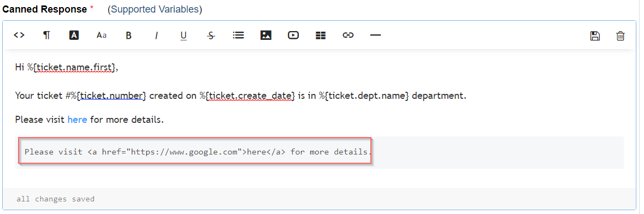Toggle italic formatting
Image resolution: width=644 pixels, height=214 pixels.
point(156,35)
